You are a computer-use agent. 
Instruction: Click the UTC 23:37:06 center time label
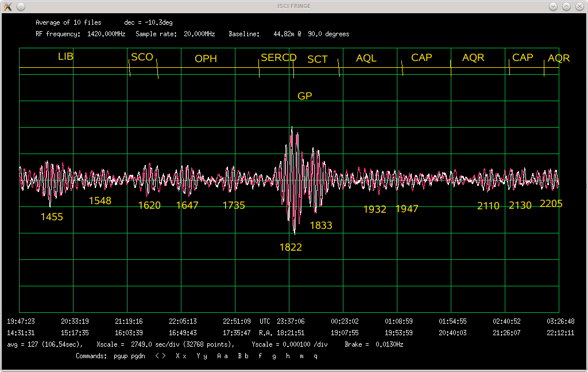pos(282,321)
